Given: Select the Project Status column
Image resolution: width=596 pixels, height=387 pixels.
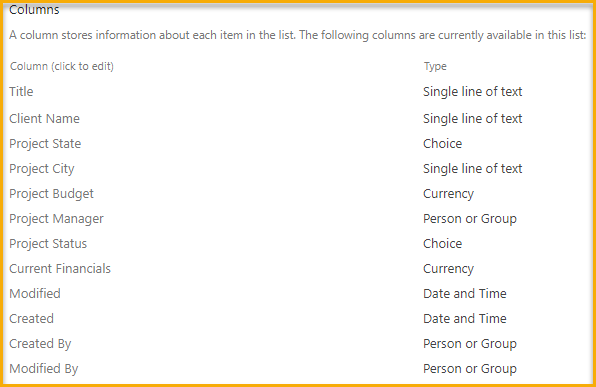Looking at the screenshot, I should (x=48, y=244).
